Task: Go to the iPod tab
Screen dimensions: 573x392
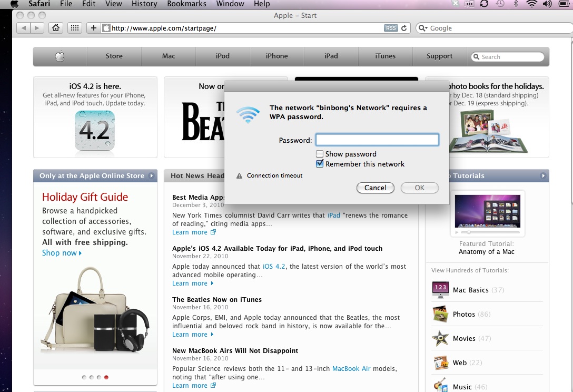Action: 223,56
